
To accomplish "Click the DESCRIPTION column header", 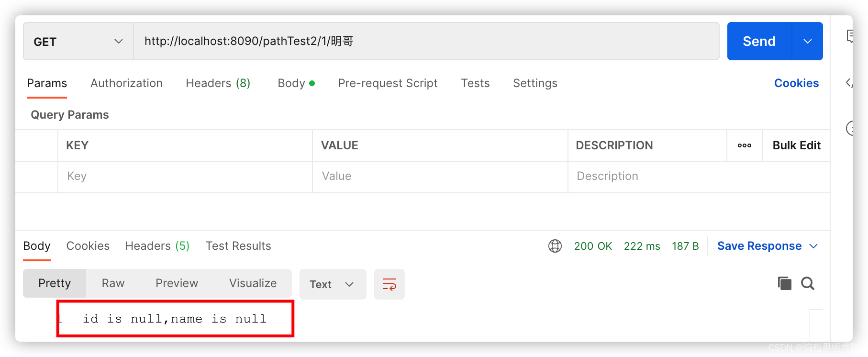I will pos(614,145).
